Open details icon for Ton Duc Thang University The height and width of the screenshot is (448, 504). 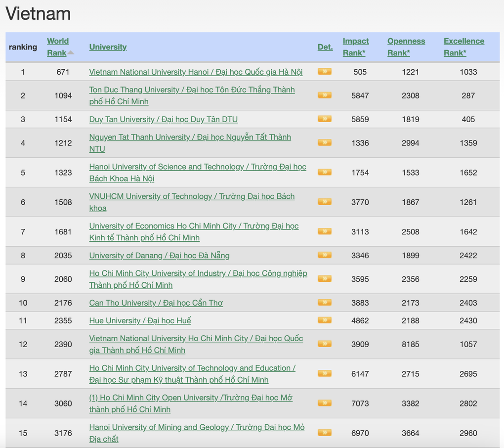pyautogui.click(x=324, y=95)
